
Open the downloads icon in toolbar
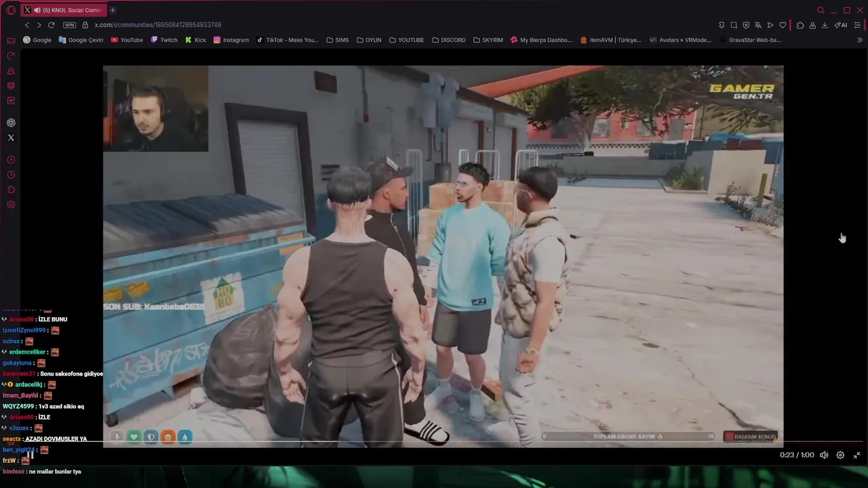coord(825,25)
